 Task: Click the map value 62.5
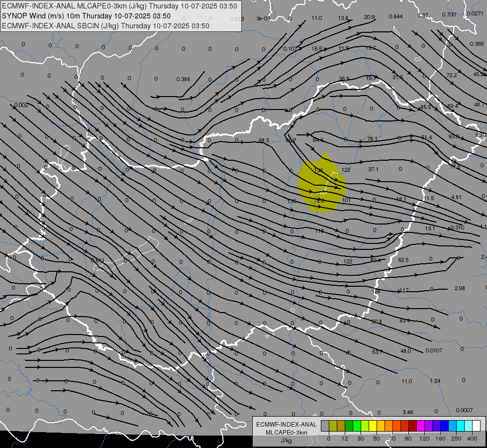403,260
